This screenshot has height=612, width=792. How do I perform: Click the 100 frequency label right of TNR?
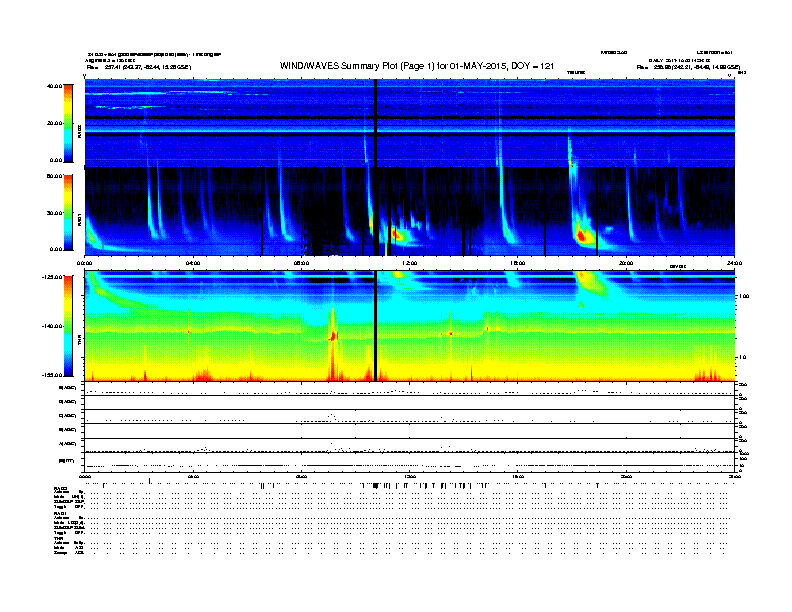pyautogui.click(x=743, y=297)
